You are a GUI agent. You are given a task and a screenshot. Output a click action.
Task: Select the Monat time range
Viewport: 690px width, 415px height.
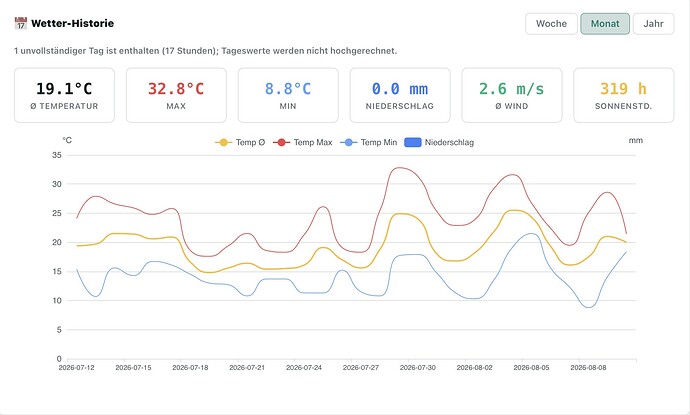pos(605,24)
